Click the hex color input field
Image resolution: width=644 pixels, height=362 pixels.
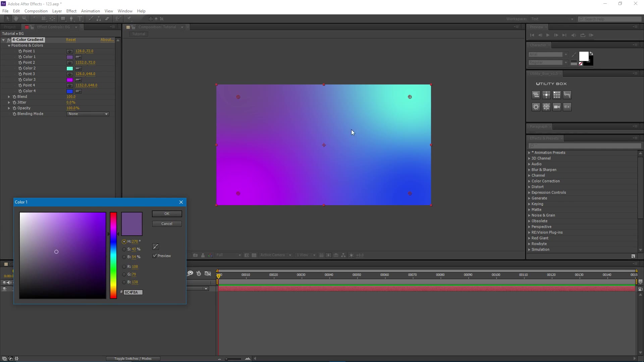tap(133, 292)
